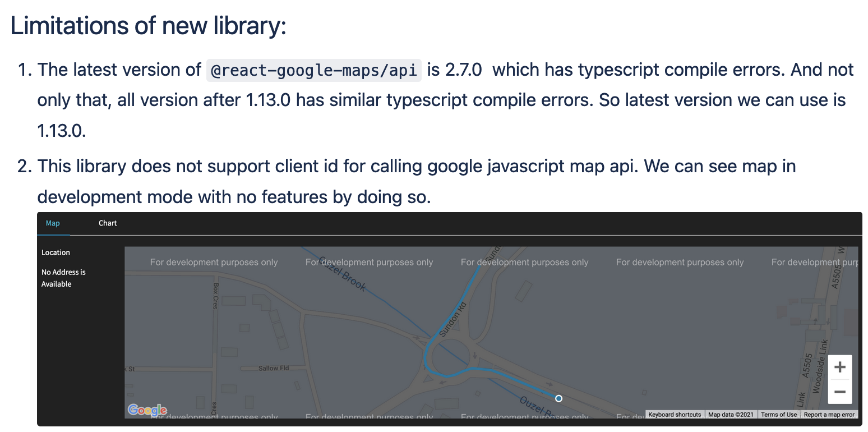This screenshot has height=432, width=868.
Task: Select the white route marker on the map
Action: (558, 398)
